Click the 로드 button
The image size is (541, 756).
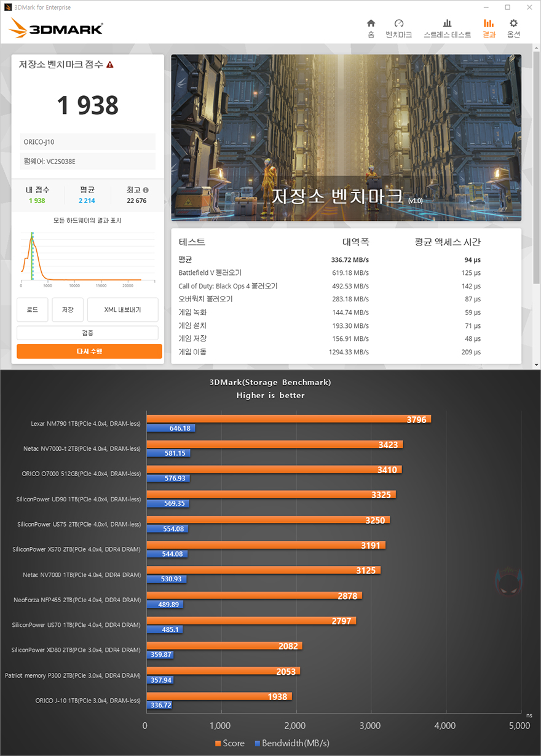pyautogui.click(x=33, y=309)
